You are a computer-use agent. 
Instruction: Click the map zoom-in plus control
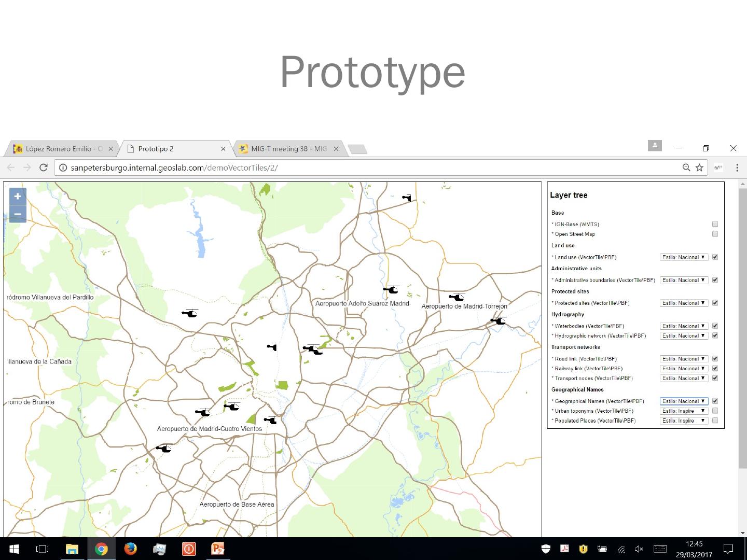(17, 196)
